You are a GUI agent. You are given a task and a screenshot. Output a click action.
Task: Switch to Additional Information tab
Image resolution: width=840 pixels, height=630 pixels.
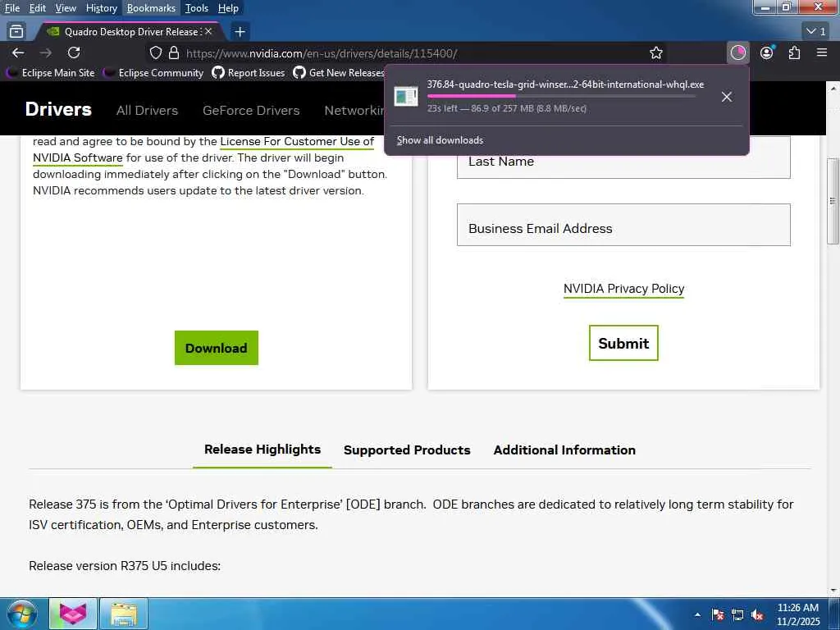point(564,450)
